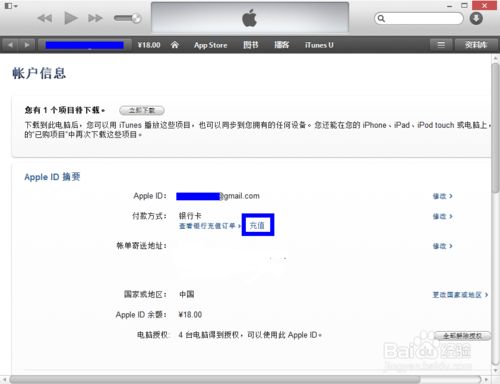500x384 pixels.
Task: Click 修改 link for Apple ID row
Action: point(442,196)
